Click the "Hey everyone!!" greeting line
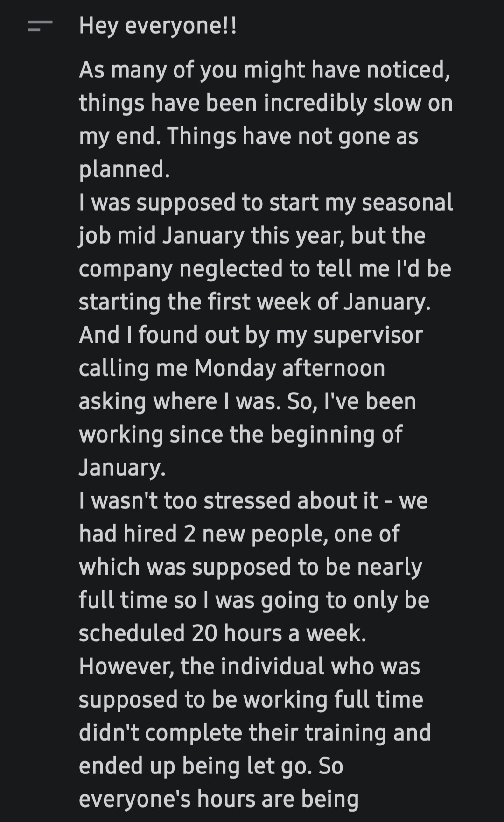The image size is (504, 822). click(158, 26)
